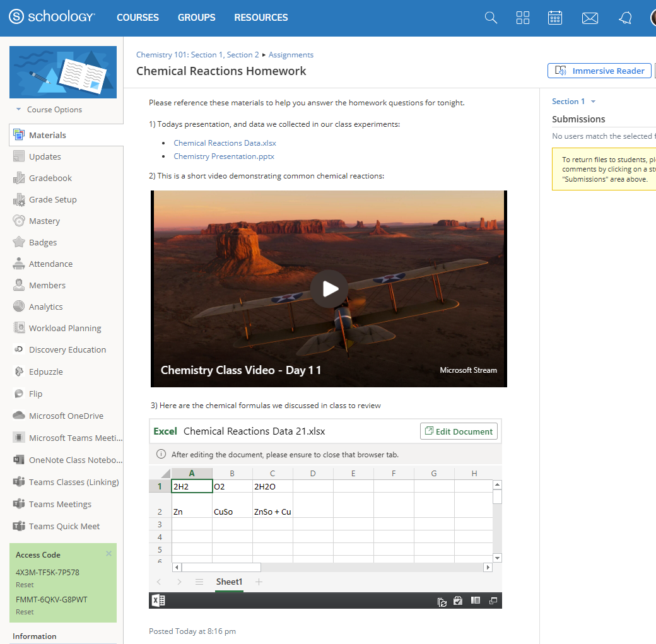Select cell A1 containing 2H2
Screen dimensions: 656x644
[x=192, y=486]
